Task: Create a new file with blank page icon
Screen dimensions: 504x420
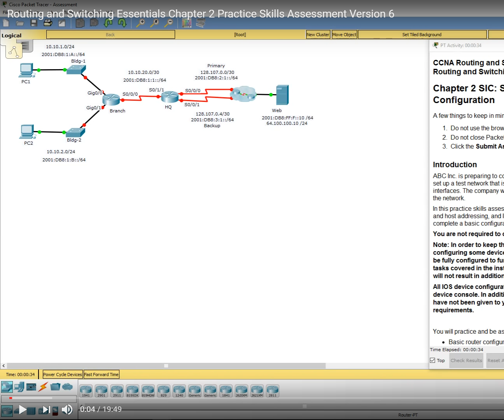Action: click(5, 23)
